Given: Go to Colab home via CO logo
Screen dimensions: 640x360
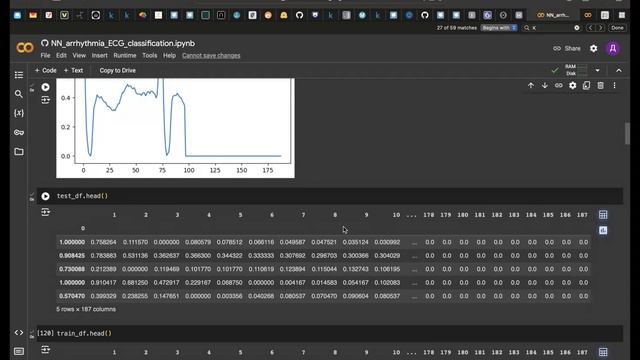Looking at the screenshot, I should (x=25, y=48).
